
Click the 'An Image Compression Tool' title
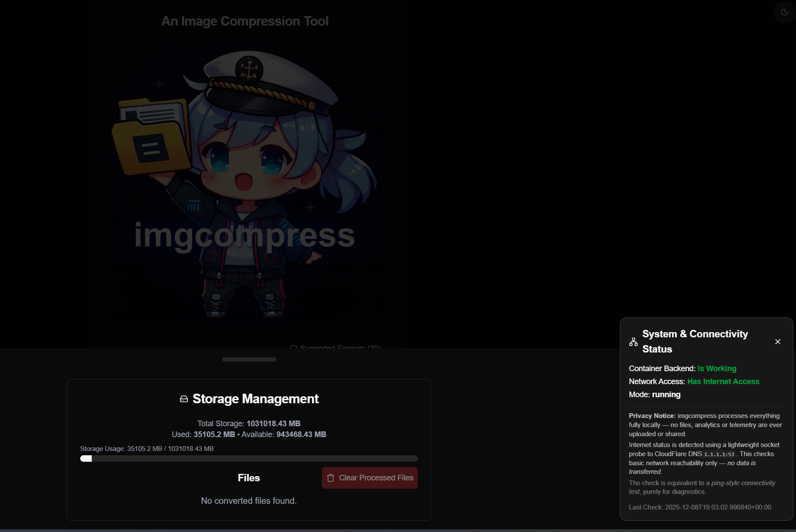point(245,21)
